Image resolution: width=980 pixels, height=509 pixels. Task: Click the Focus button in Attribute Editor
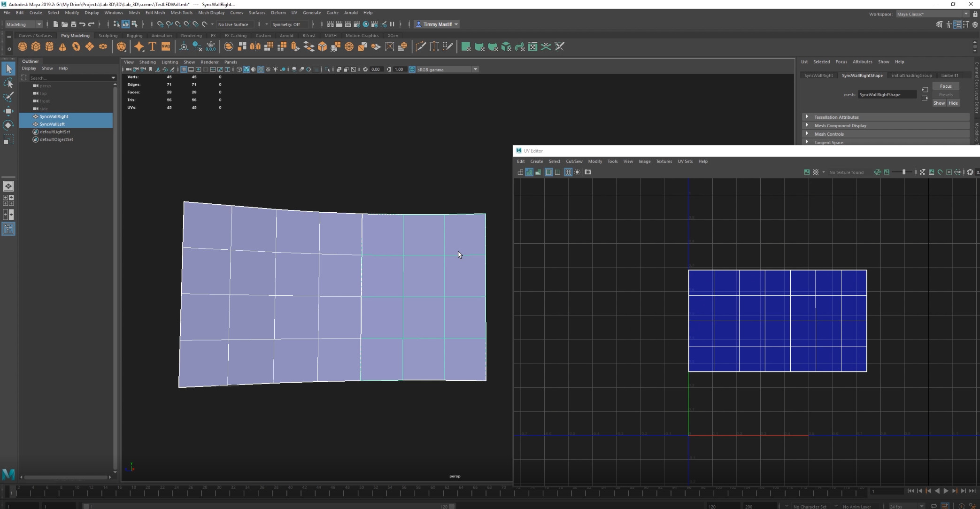[x=945, y=86]
